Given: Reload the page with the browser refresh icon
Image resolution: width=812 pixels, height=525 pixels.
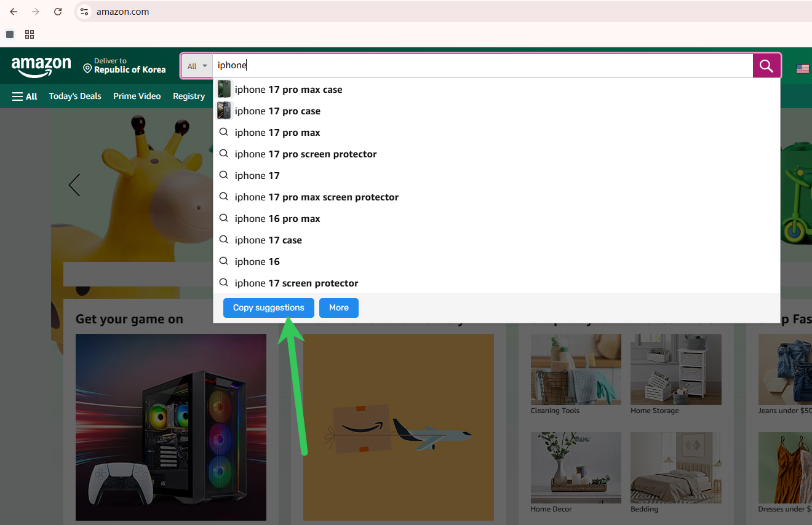Looking at the screenshot, I should click(58, 12).
